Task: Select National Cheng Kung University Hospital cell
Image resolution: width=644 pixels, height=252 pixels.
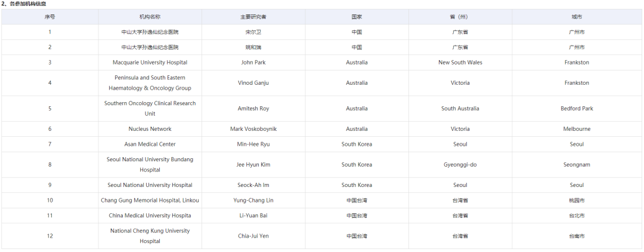Action: pos(150,236)
